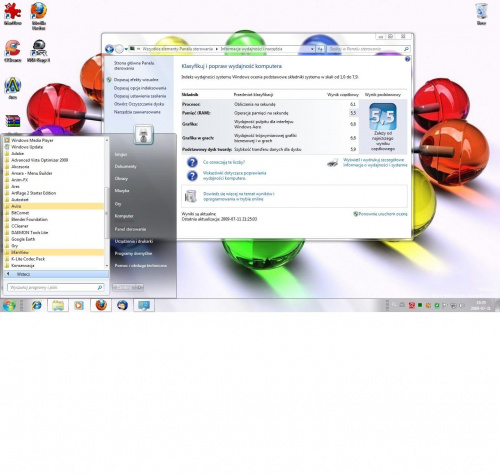Open Windows Explorer folder taskbar button
This screenshot has height=474, width=500.
pyautogui.click(x=58, y=305)
